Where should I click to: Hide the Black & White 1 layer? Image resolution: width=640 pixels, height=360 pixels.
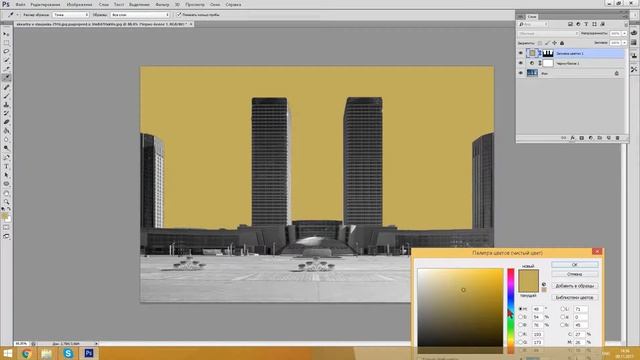520,63
